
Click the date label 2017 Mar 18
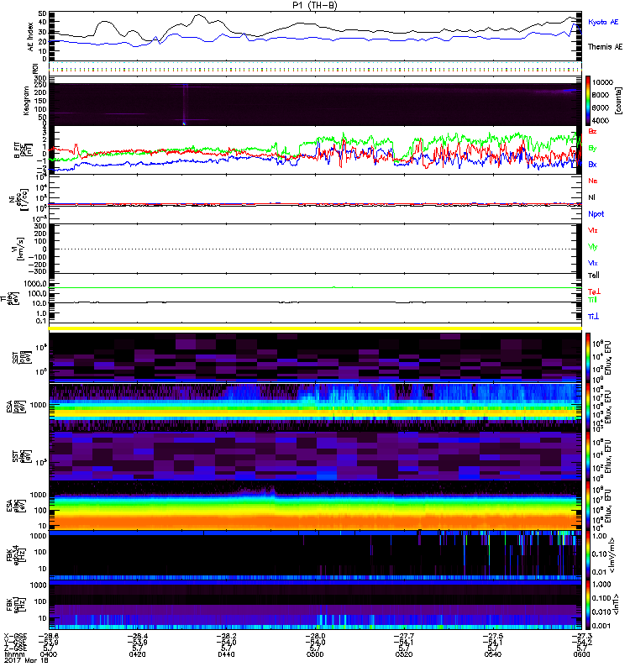click(27, 660)
